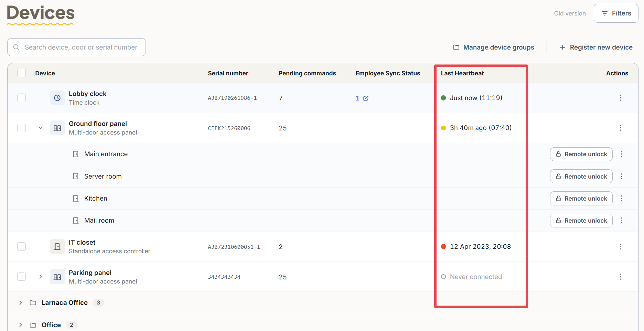Open actions menu for Ground floor panel row
This screenshot has height=331, width=644.
(x=620, y=128)
